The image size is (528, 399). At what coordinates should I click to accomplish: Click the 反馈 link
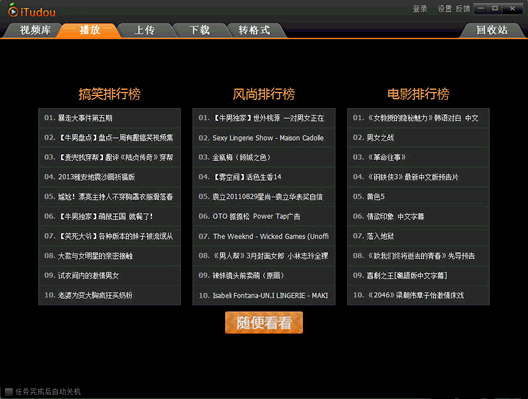coord(463,9)
